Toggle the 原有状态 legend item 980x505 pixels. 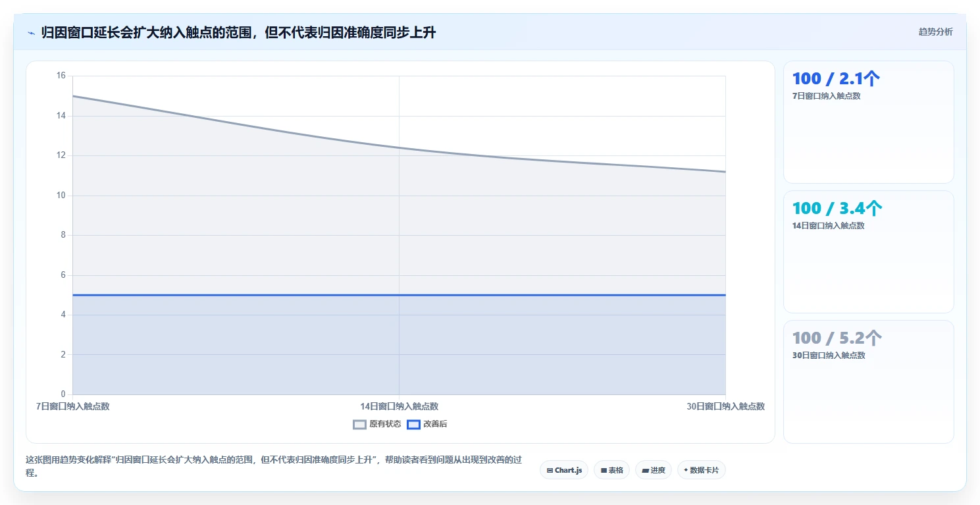point(377,424)
